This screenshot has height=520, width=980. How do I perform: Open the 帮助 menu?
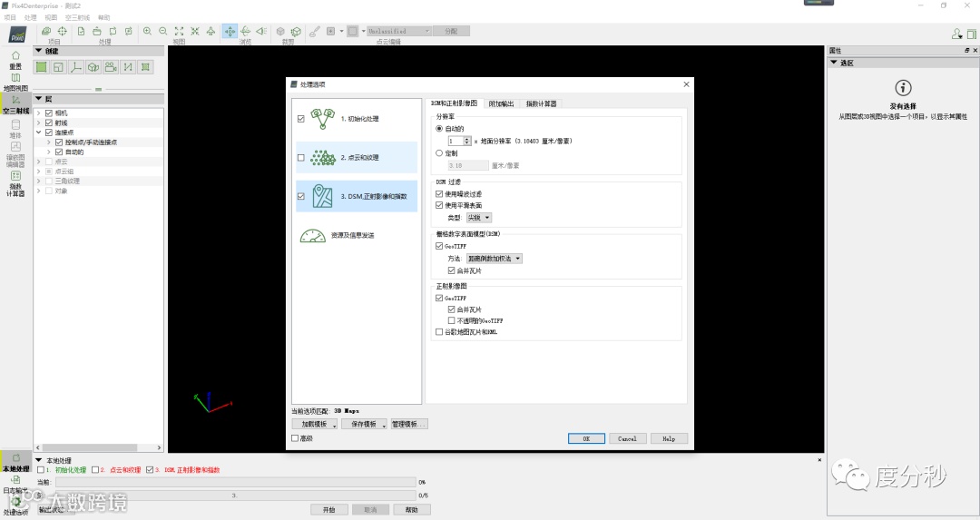pos(103,17)
